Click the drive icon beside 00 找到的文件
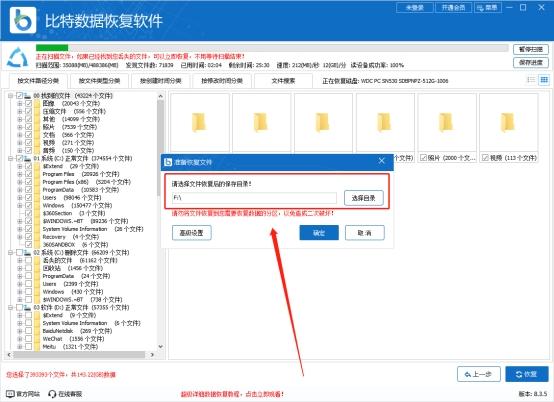554x402 pixels. point(27,96)
